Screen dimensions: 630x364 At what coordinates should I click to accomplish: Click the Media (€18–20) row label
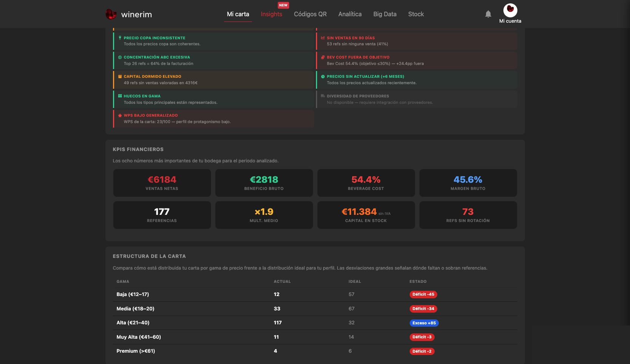(x=135, y=309)
